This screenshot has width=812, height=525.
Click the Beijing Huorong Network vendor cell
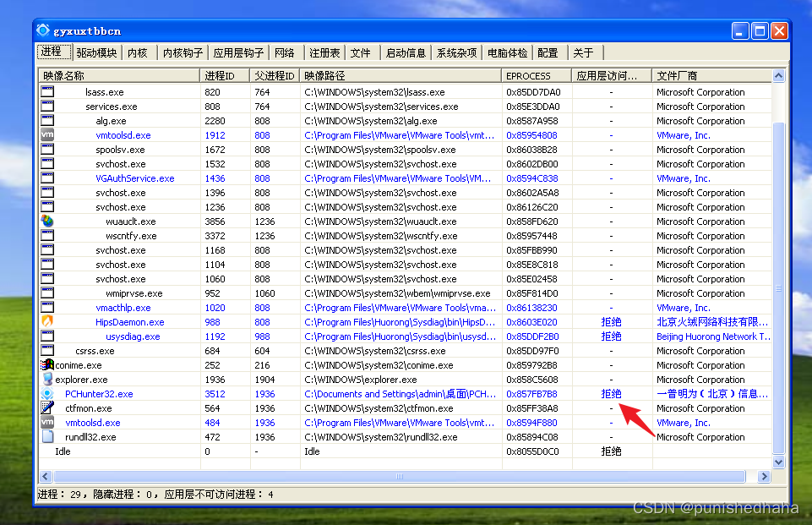(x=713, y=336)
